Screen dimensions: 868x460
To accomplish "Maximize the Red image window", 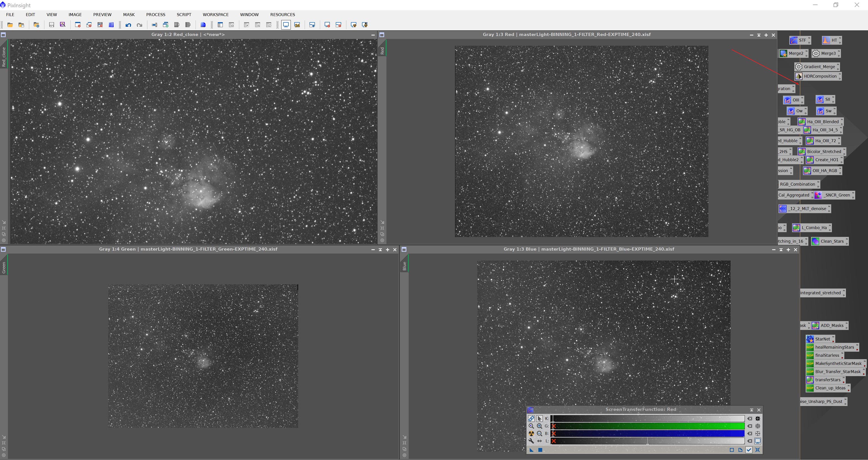I will (766, 35).
